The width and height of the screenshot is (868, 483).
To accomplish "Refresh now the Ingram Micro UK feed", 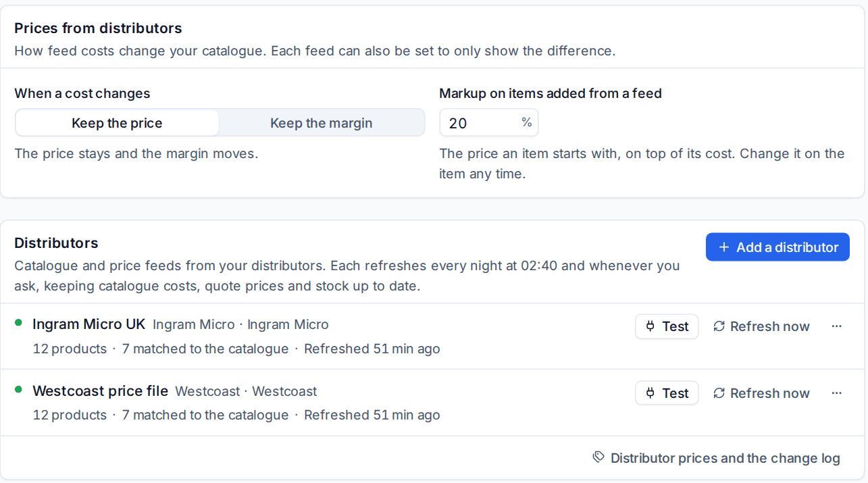I will tap(761, 326).
